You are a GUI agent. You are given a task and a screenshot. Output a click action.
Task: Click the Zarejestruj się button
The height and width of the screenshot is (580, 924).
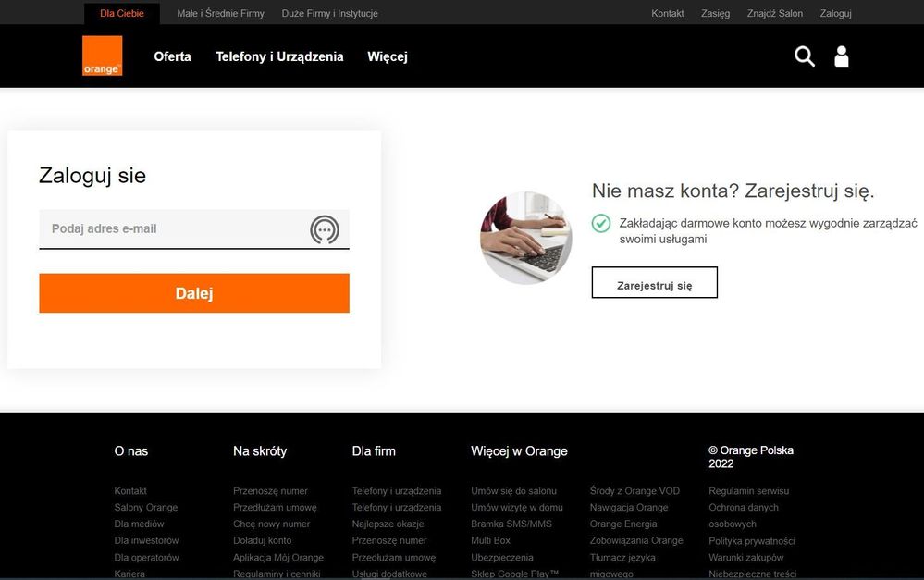point(654,284)
